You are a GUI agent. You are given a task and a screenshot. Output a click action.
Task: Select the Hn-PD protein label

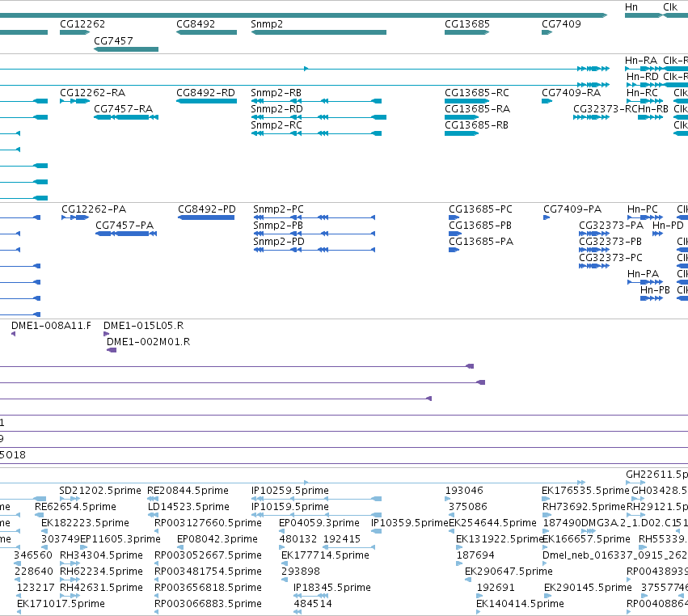click(668, 226)
